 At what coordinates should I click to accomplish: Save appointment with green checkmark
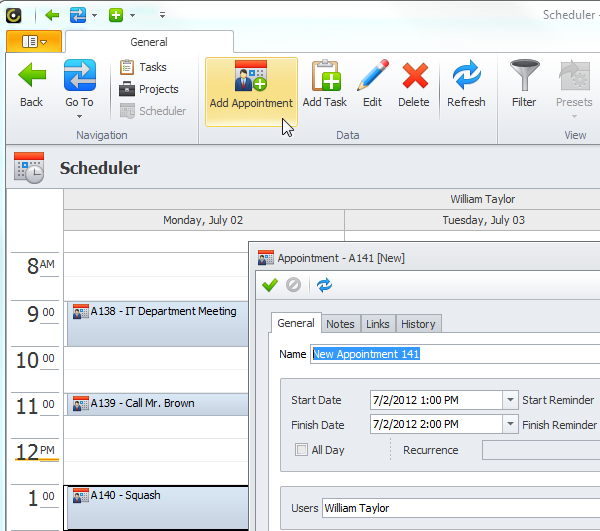(270, 285)
